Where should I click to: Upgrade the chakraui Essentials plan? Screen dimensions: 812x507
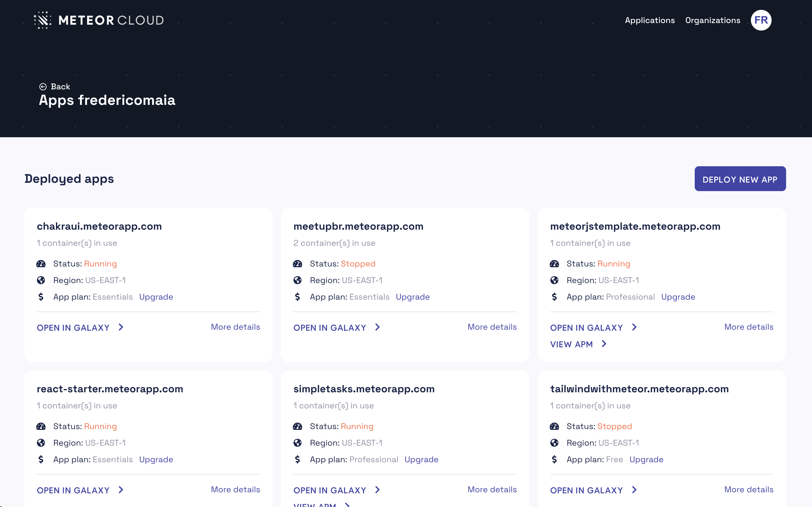(156, 297)
